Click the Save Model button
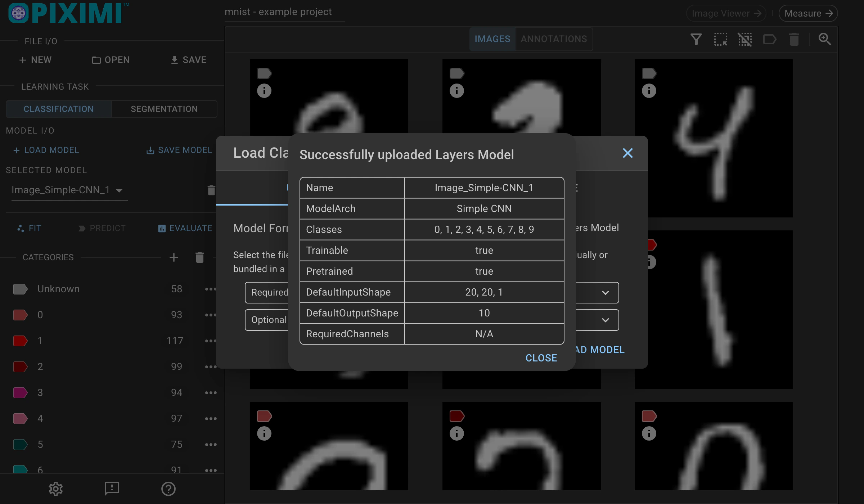The image size is (864, 504). pos(179,150)
